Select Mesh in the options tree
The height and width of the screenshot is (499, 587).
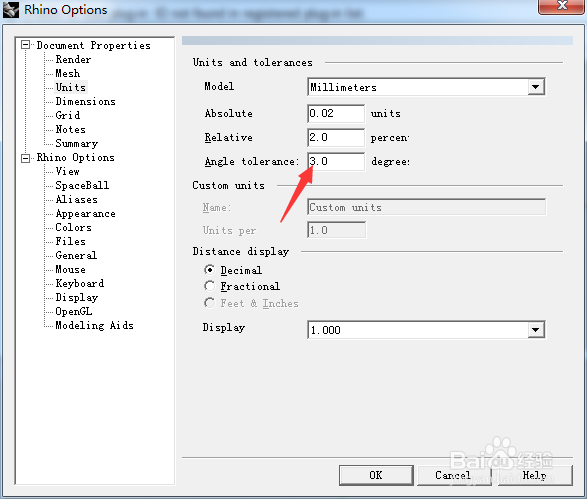tap(68, 73)
